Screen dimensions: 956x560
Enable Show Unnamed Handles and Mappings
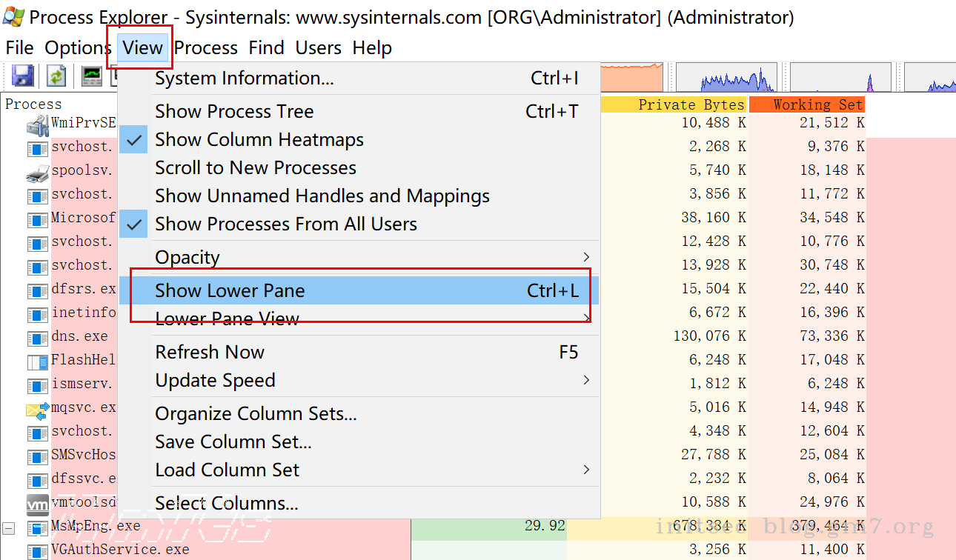click(322, 196)
